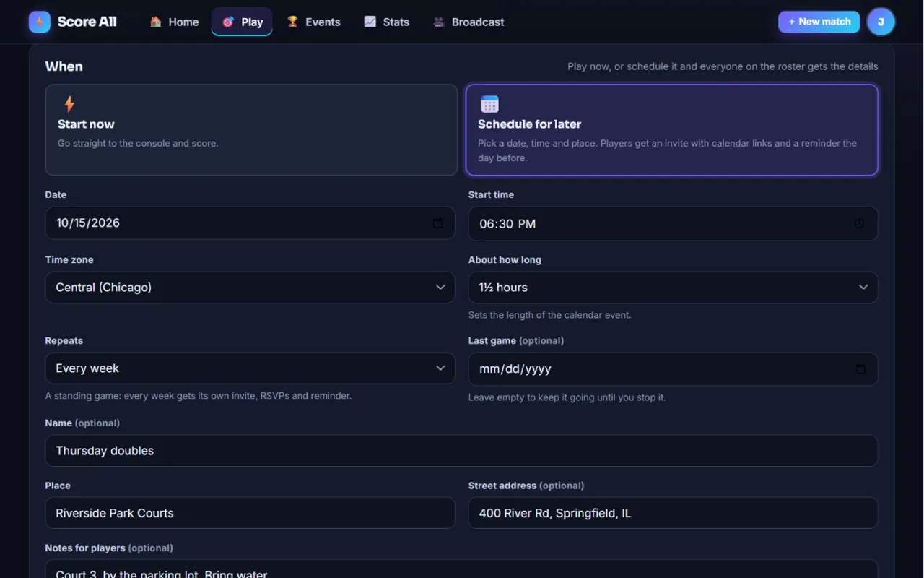Image resolution: width=924 pixels, height=578 pixels.
Task: Click 'Leave empty to keep it going' hint
Action: [x=567, y=397]
